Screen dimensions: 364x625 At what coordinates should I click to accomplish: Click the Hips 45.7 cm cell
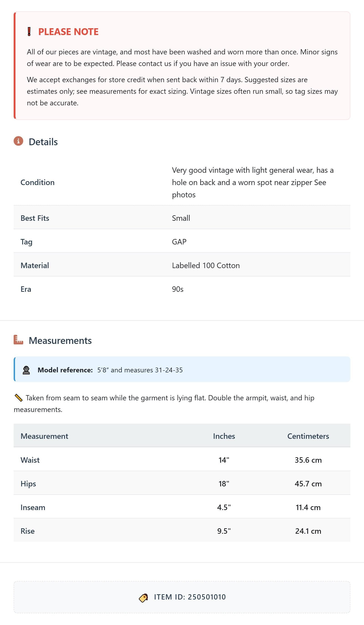coord(308,484)
